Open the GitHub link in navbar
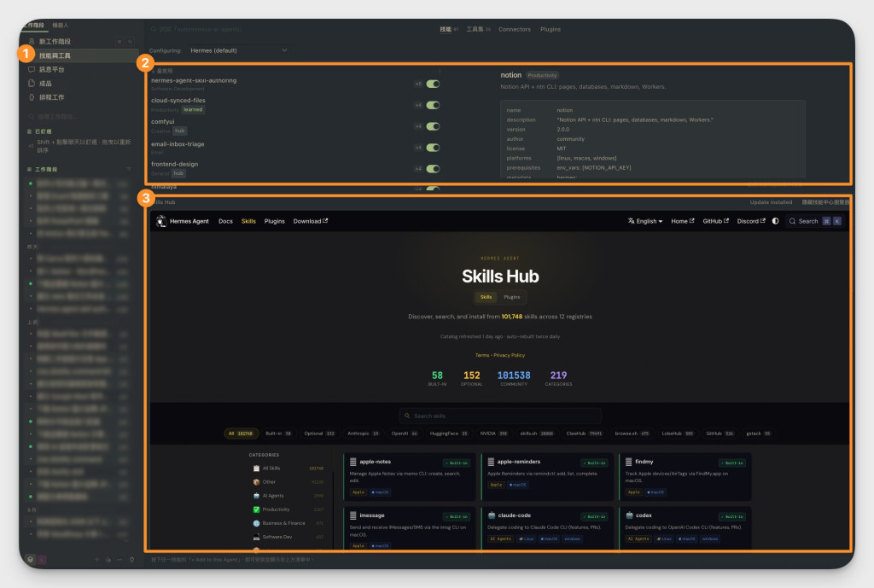This screenshot has width=874, height=588. [x=716, y=221]
